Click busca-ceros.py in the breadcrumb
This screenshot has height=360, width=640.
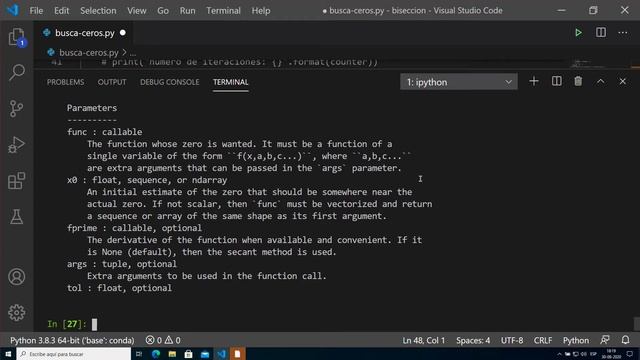tap(89, 53)
